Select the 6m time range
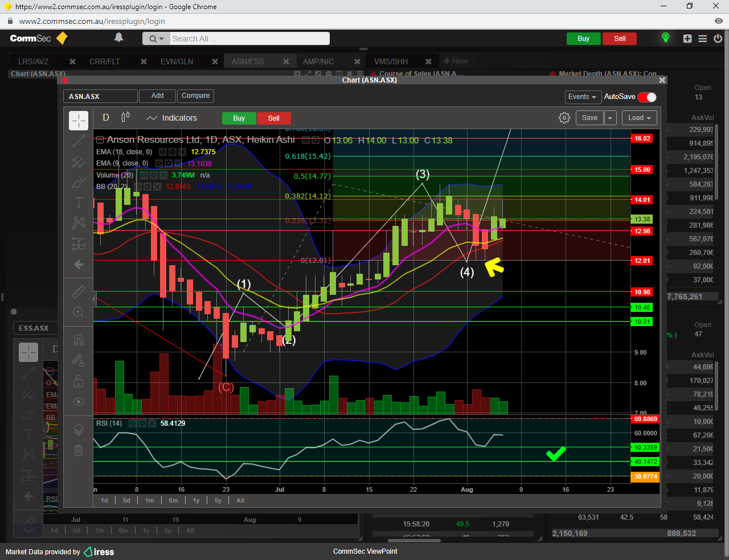 173,501
